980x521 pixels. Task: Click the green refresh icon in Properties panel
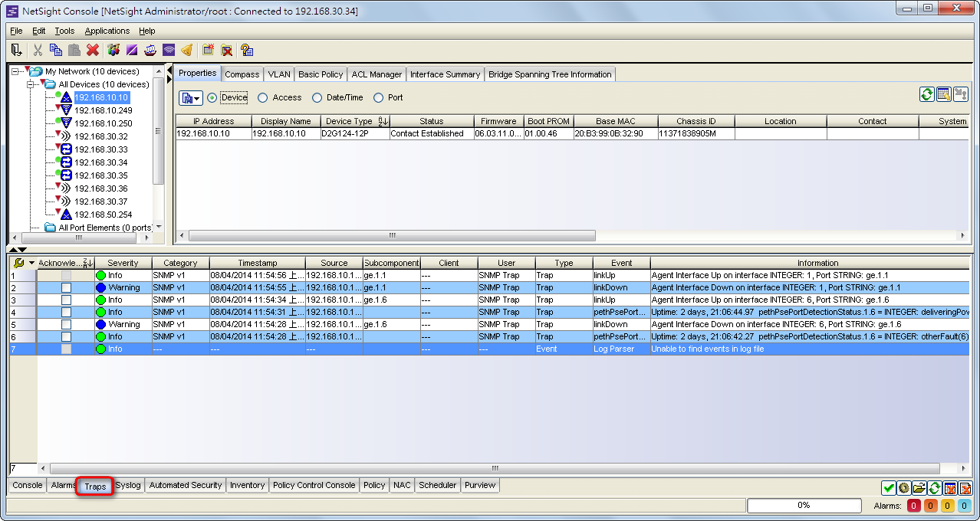click(x=927, y=94)
